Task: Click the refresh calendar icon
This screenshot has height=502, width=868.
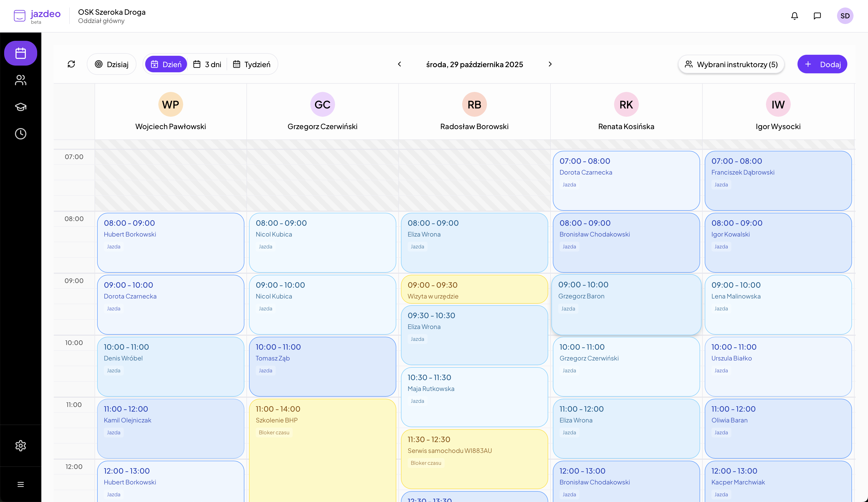Action: coord(71,64)
